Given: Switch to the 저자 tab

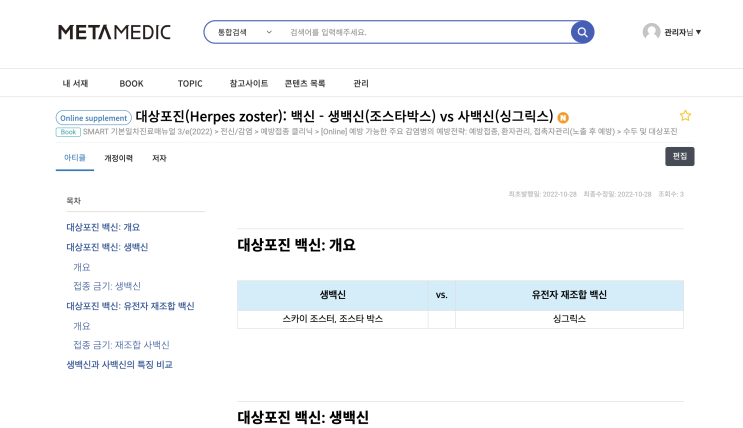Looking at the screenshot, I should (x=159, y=158).
